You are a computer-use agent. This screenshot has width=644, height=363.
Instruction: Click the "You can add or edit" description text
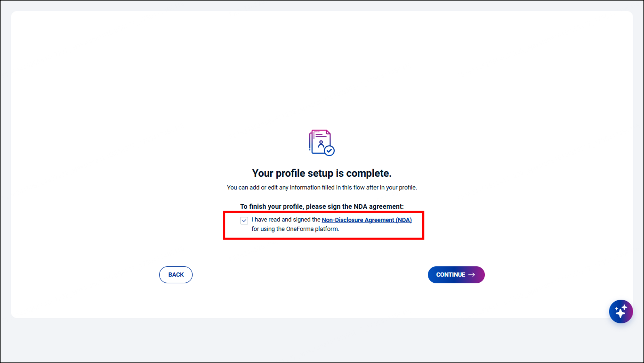[x=322, y=187]
